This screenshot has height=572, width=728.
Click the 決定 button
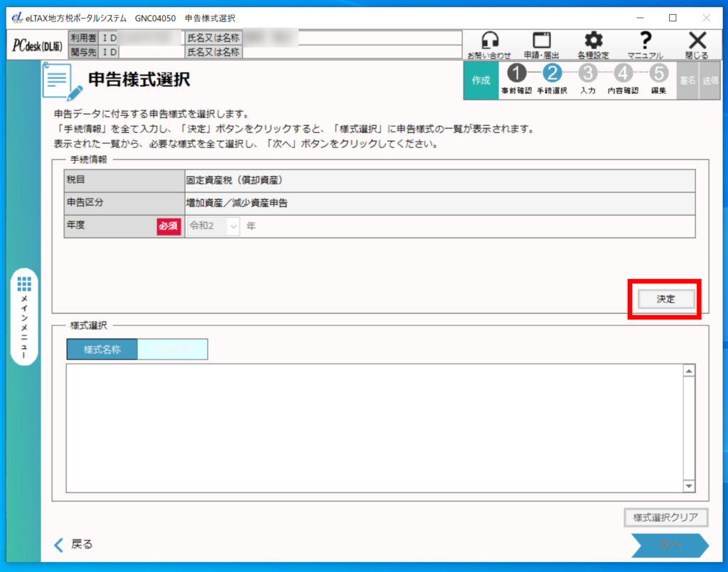coord(665,299)
